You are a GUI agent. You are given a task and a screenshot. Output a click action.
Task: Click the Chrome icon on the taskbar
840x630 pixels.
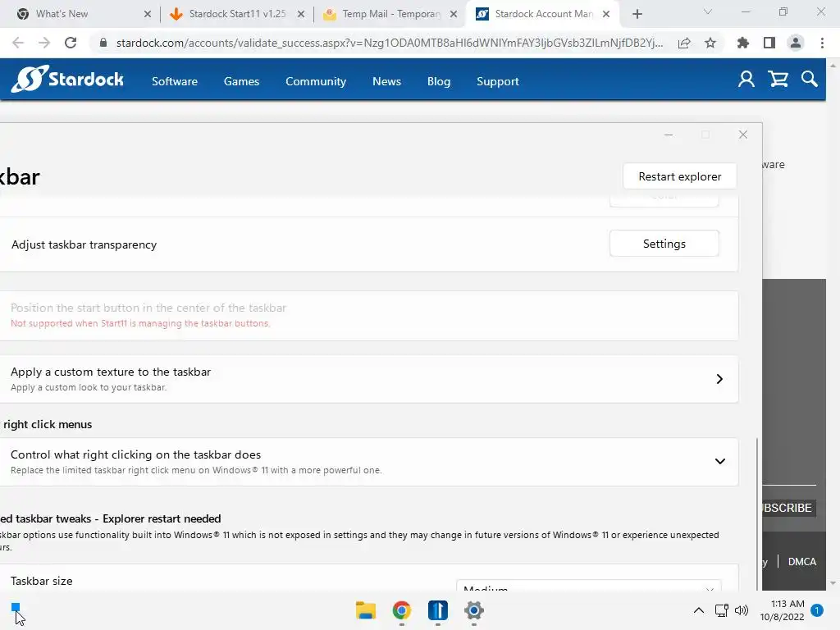(x=402, y=610)
